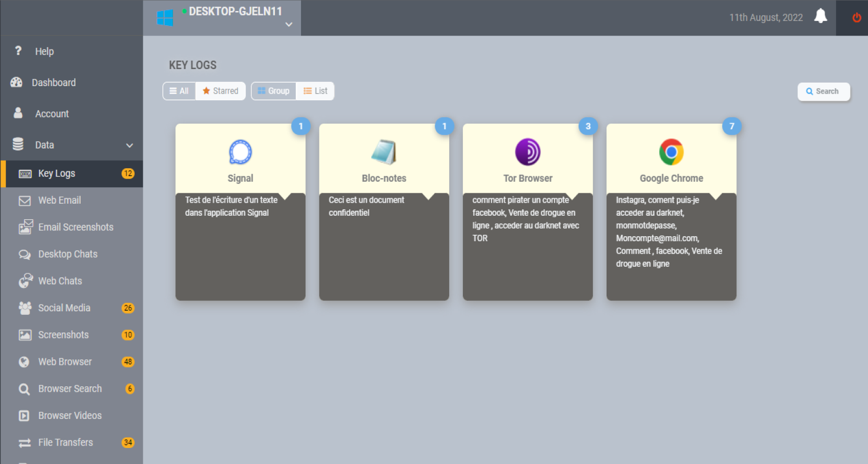Click the Account user icon

18,113
